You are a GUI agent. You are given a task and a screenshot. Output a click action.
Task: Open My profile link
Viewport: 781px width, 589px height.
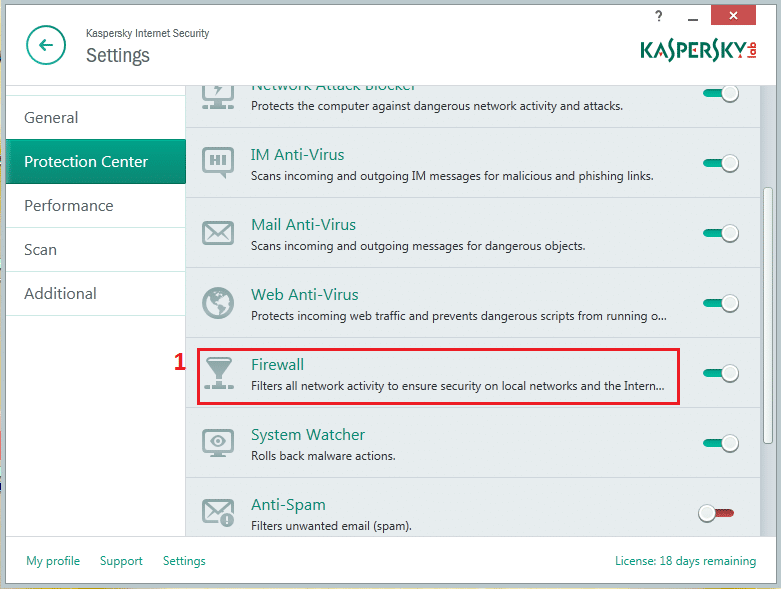53,561
